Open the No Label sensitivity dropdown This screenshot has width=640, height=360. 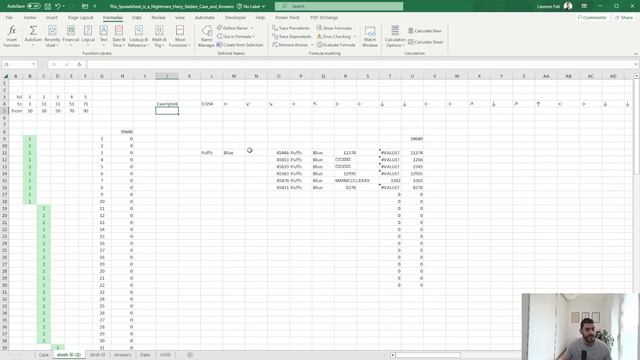(251, 6)
